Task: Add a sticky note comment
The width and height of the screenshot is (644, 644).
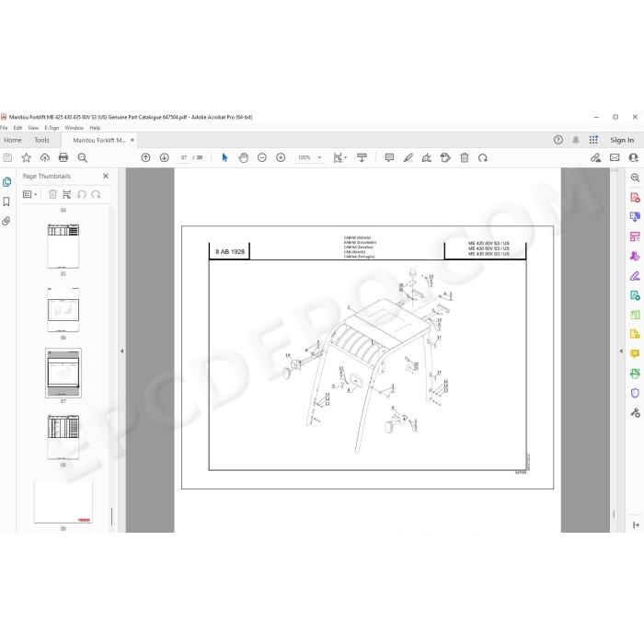Action: click(x=389, y=157)
